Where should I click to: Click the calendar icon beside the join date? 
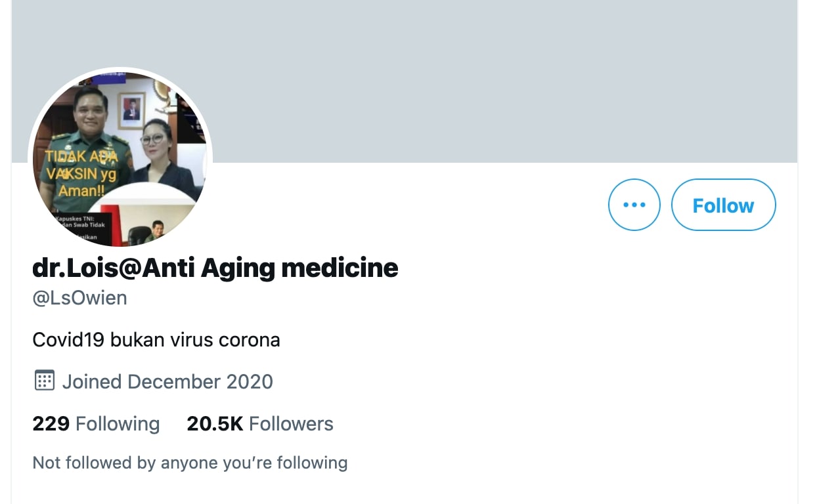point(43,381)
